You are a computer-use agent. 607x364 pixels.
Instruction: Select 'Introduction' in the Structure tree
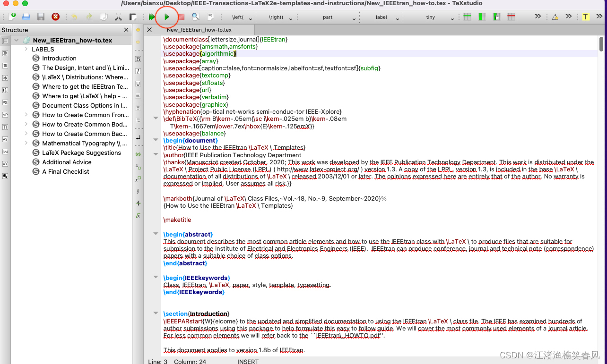point(59,59)
